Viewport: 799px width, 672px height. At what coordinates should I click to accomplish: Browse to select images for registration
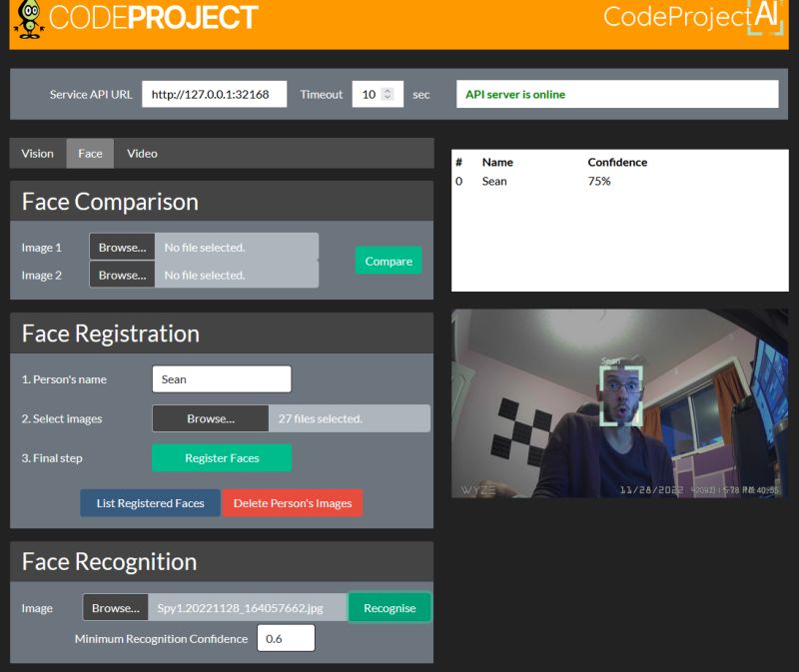click(x=210, y=418)
